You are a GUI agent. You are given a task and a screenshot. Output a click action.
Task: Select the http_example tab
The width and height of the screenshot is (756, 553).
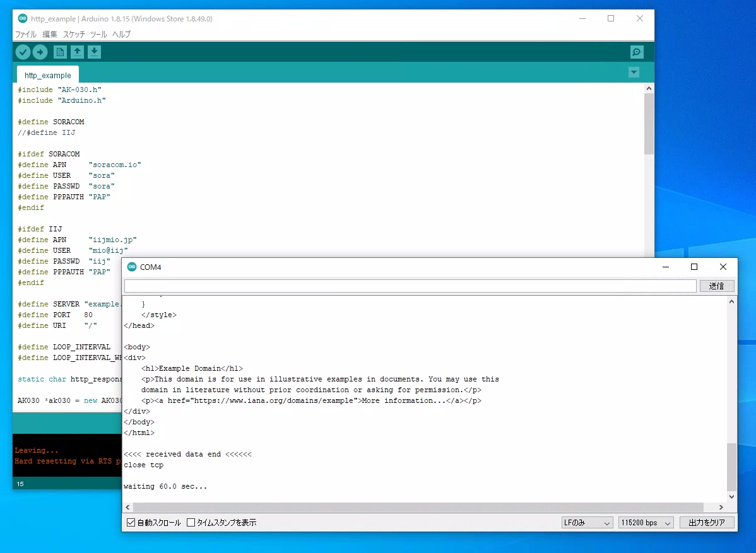[48, 75]
